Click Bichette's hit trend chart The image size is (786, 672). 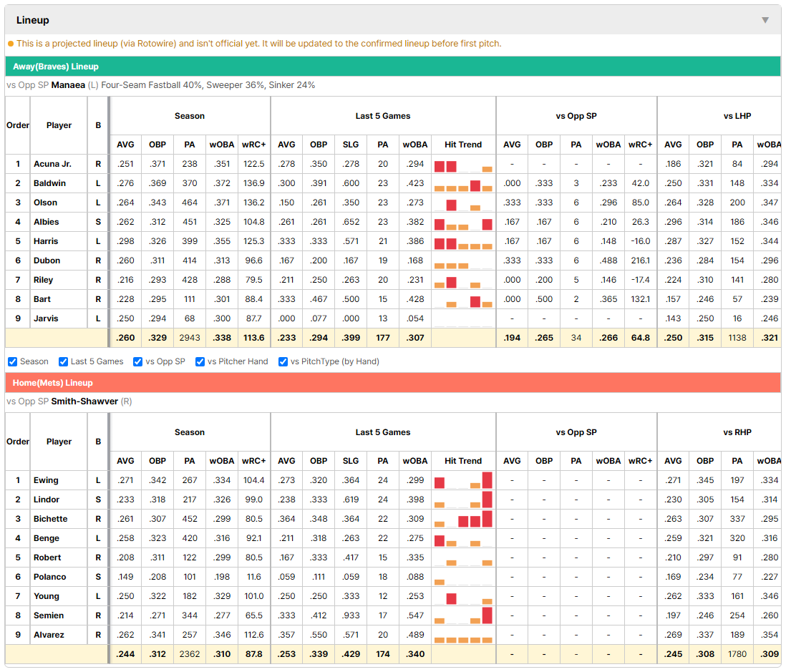point(463,519)
